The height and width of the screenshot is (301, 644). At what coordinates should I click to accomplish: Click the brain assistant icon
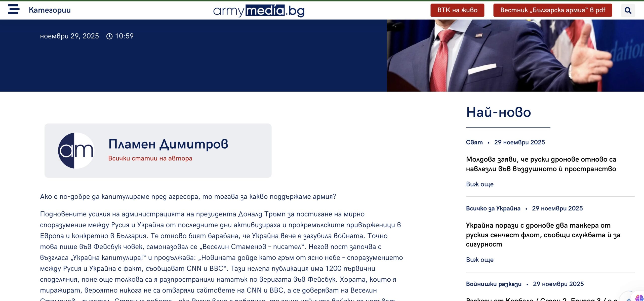[x=639, y=298]
